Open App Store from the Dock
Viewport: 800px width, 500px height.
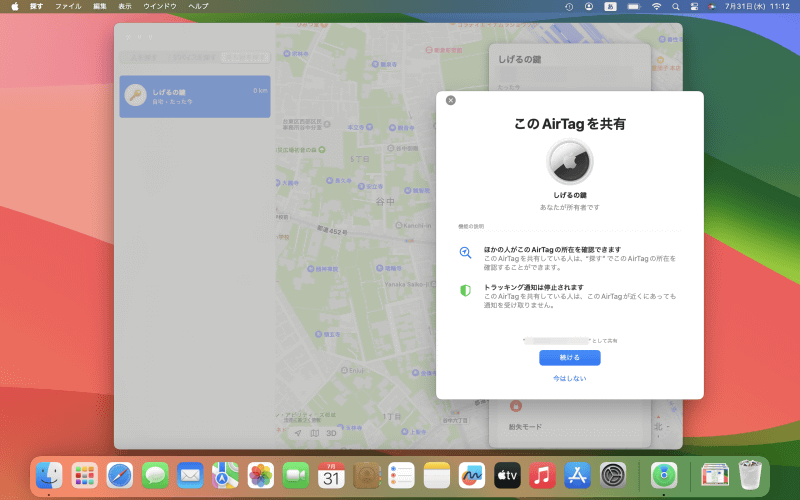click(x=578, y=475)
